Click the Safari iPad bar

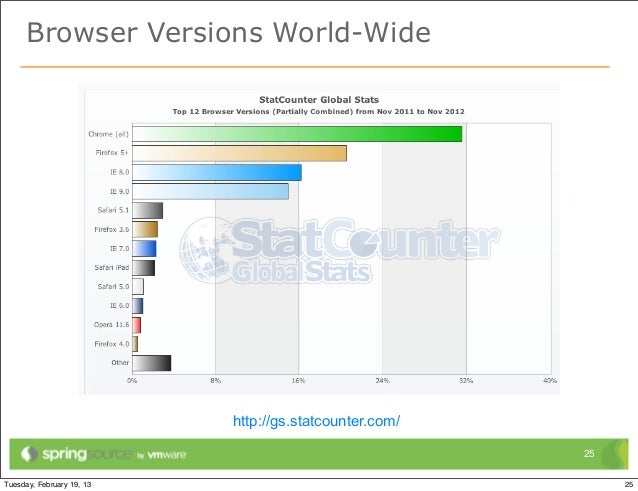[x=143, y=268]
